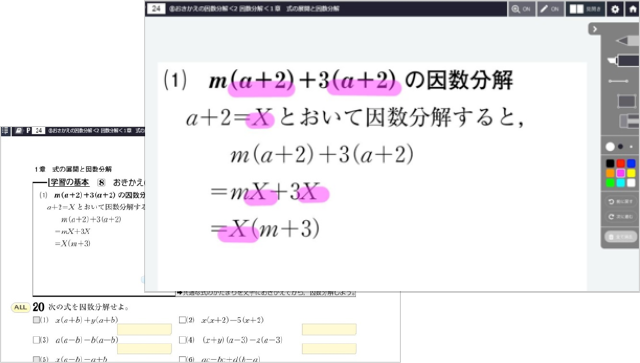The height and width of the screenshot is (363, 640).
Task: Choose the large pen thickness dot
Action: tap(610, 147)
